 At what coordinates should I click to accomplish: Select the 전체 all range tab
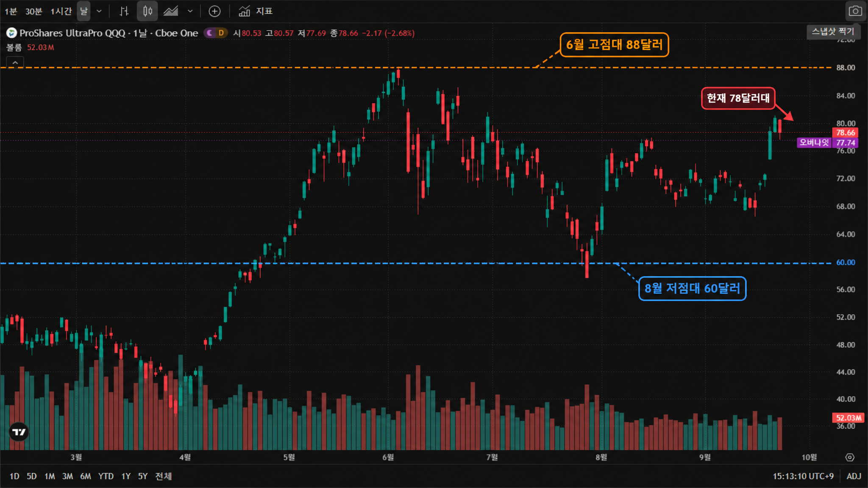(164, 476)
